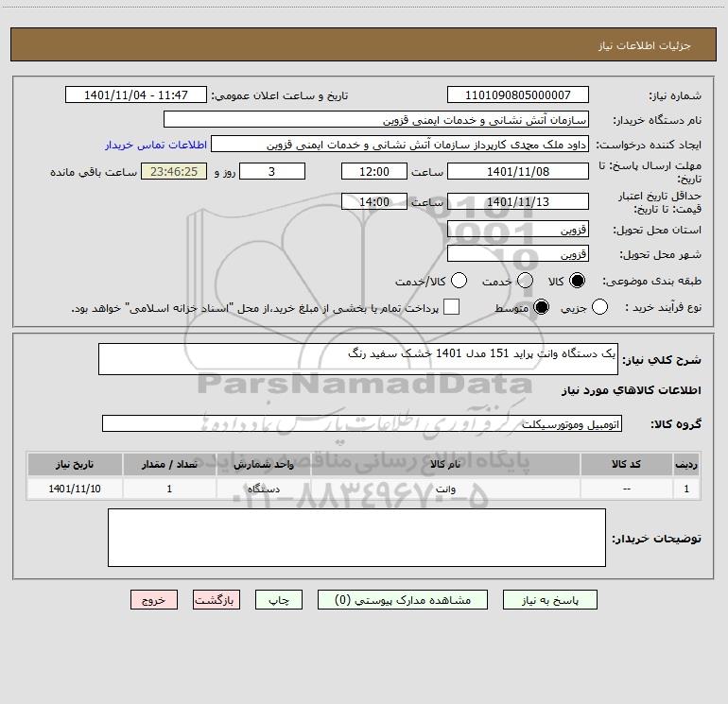Click the response deadline time 12:00
Screen dimensions: 728x704
click(374, 171)
